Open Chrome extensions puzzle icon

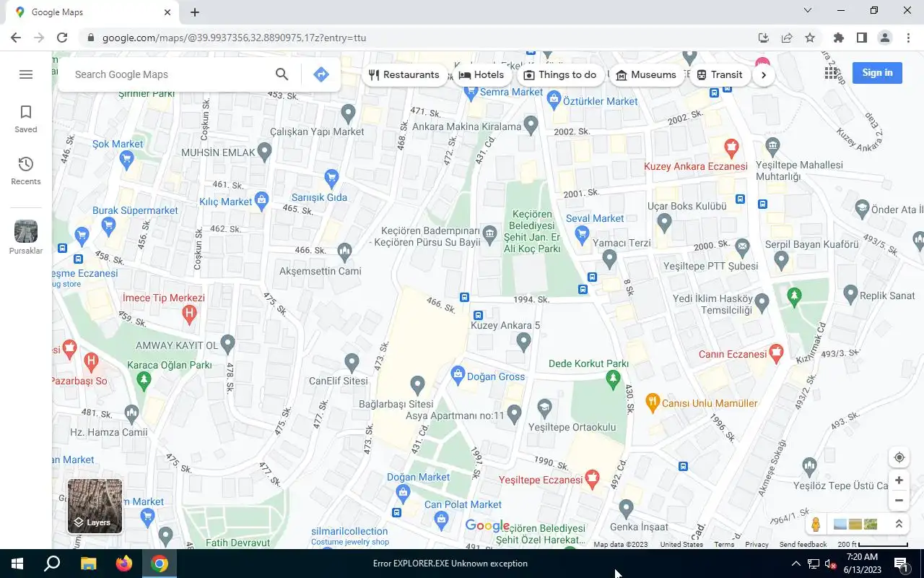(x=838, y=38)
